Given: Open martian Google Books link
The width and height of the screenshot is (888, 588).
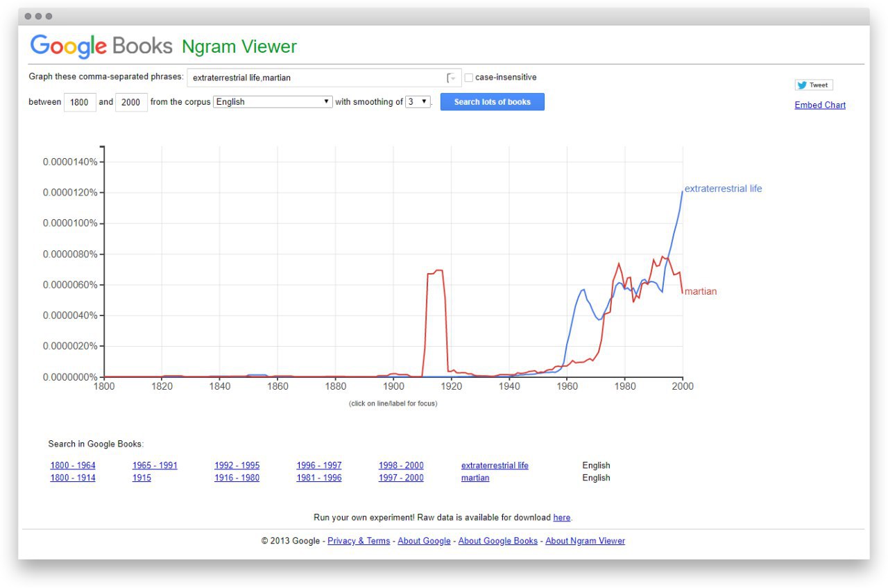Looking at the screenshot, I should (x=475, y=478).
